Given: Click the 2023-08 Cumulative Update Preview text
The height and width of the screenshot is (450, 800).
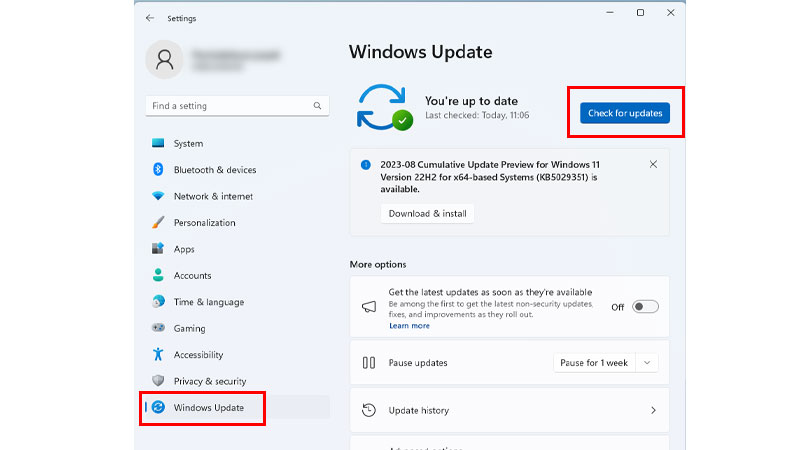Looking at the screenshot, I should (490, 177).
